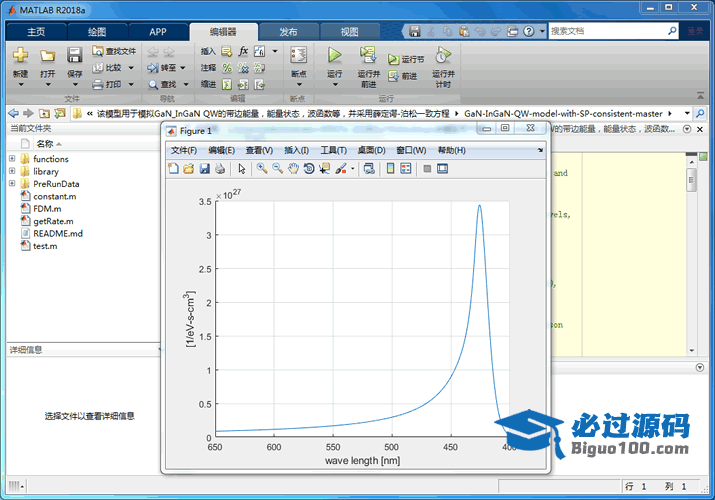Toggle the insert colorbar button in figure toolbar
This screenshot has height=500, width=715.
point(389,169)
